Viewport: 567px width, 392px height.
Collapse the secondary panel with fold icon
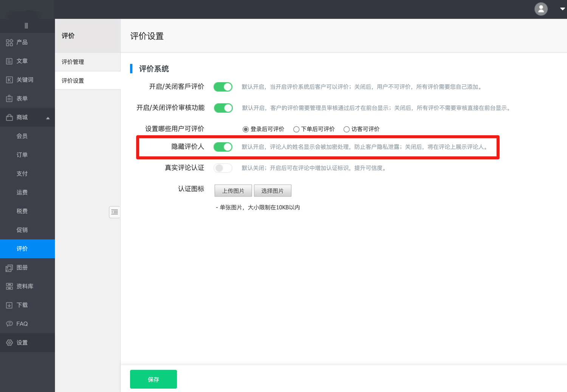click(115, 212)
